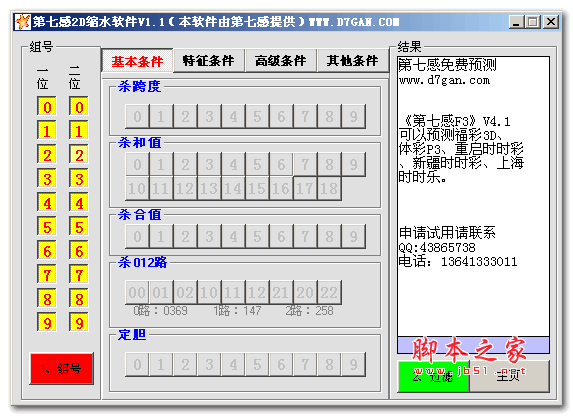Click the 2路: 258 label
573x417 pixels.
coord(309,311)
